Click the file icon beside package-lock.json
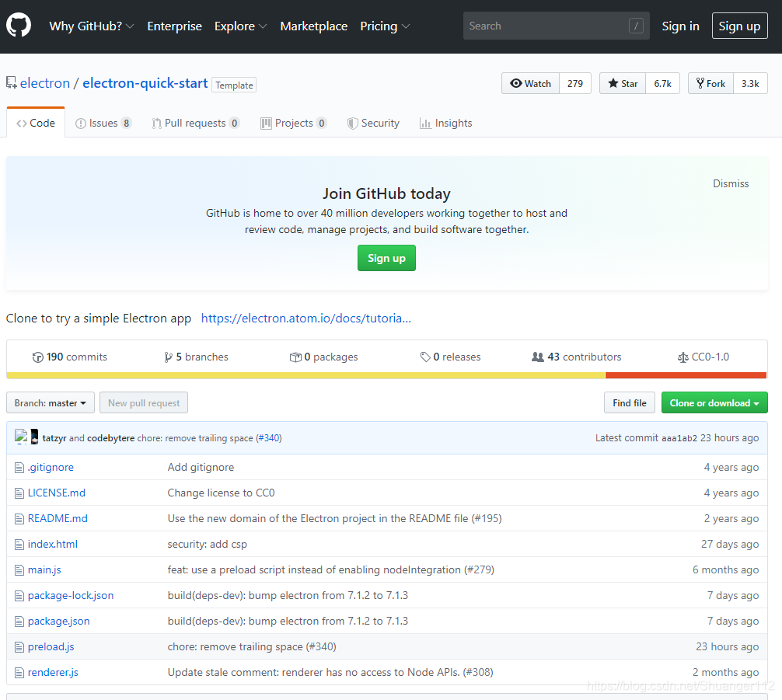 coord(19,596)
